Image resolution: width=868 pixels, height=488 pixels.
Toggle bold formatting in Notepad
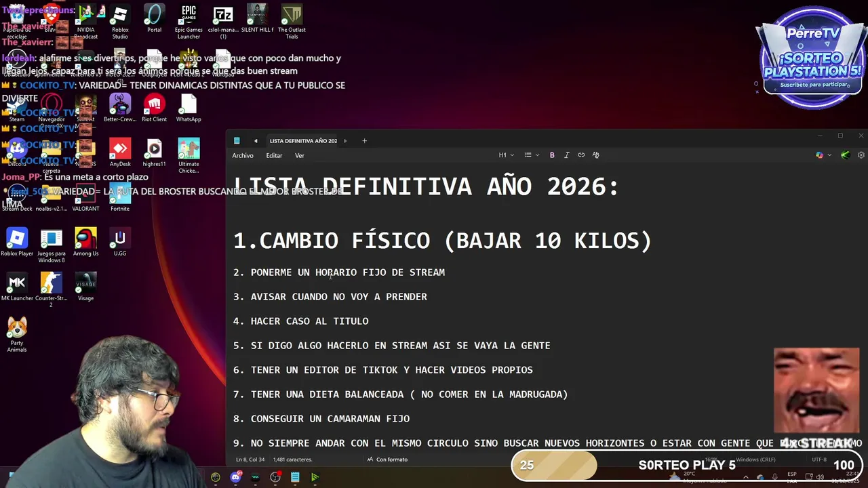(552, 155)
